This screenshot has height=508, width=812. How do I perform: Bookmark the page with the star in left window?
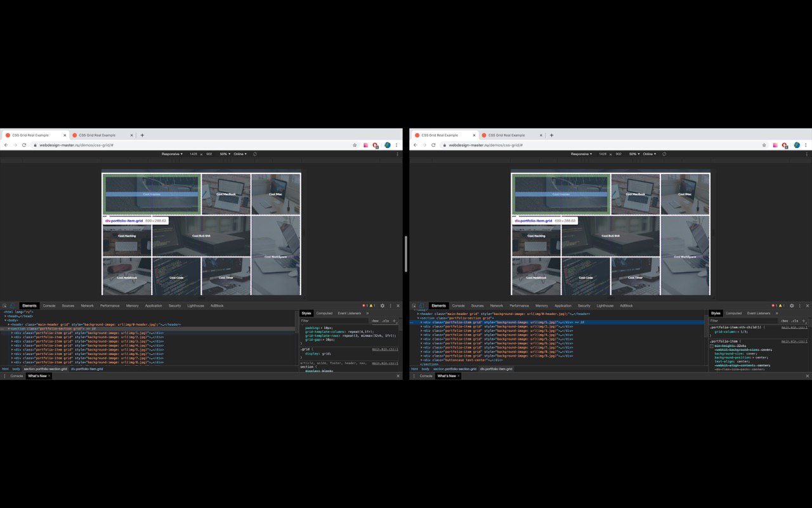pyautogui.click(x=355, y=145)
